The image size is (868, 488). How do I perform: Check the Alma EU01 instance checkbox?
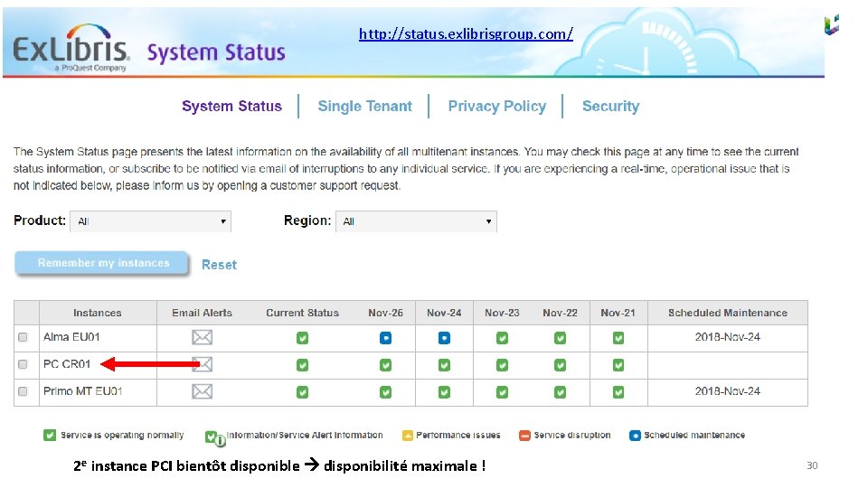[23, 337]
